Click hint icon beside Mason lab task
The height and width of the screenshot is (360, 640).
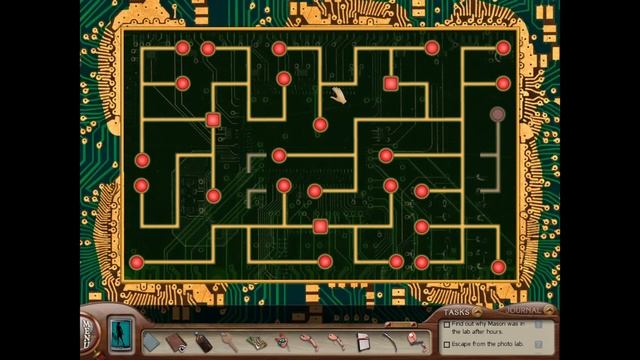pyautogui.click(x=538, y=324)
